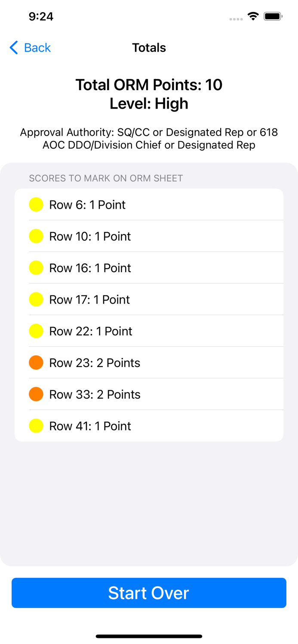Click the orange dot beside Row 23
The height and width of the screenshot is (644, 298).
pos(36,362)
